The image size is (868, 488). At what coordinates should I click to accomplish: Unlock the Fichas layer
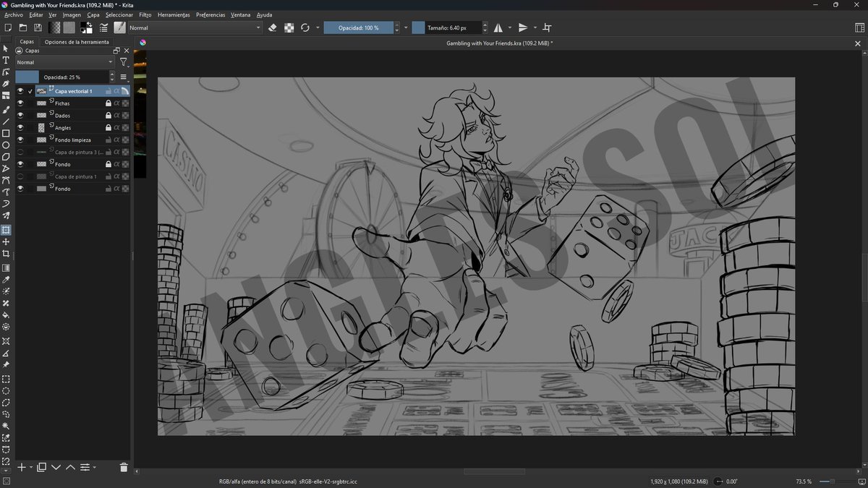tap(109, 103)
